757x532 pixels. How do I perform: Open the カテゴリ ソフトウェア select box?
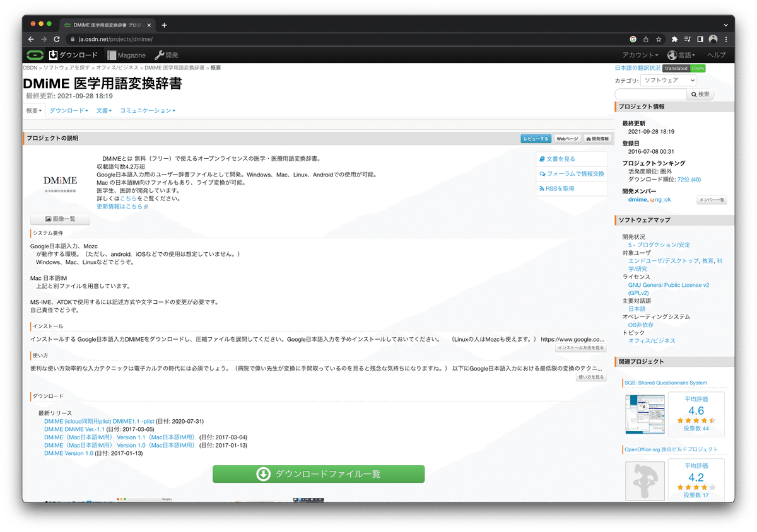click(x=668, y=80)
